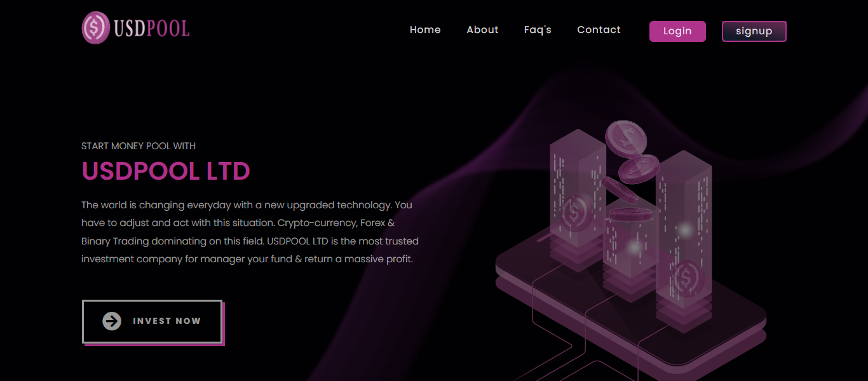This screenshot has width=868, height=381.
Task: Open the Home page from navigation
Action: point(425,30)
